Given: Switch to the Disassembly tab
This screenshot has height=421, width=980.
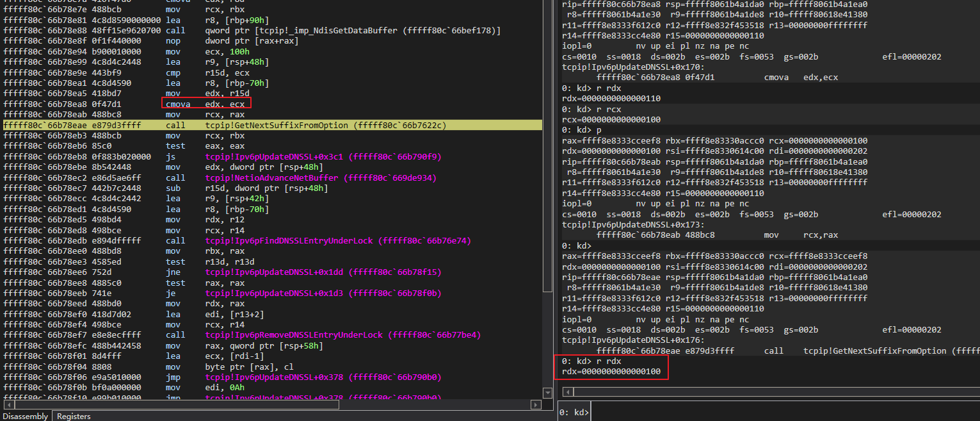Looking at the screenshot, I should click(x=25, y=416).
